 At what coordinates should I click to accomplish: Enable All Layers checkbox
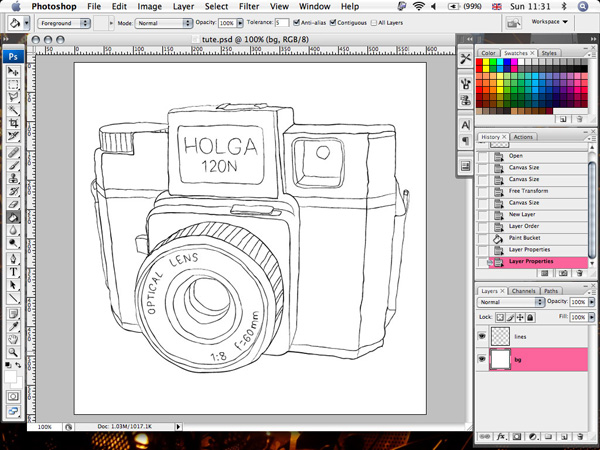[374, 23]
